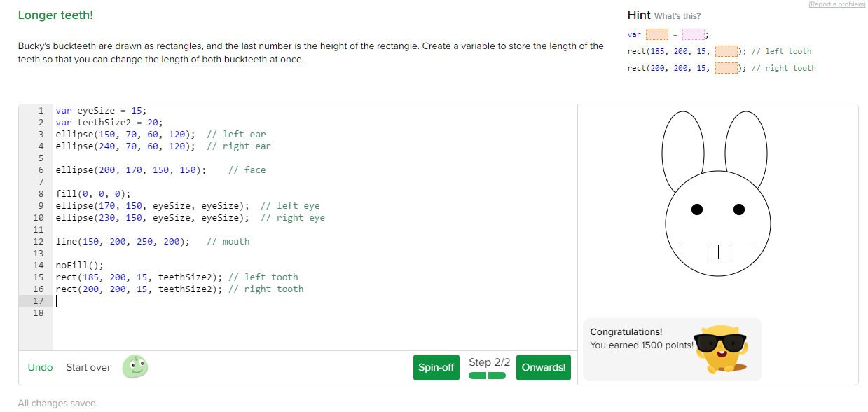The width and height of the screenshot is (868, 412).
Task: Click the variable value box in the Hint
Action: coord(692,34)
